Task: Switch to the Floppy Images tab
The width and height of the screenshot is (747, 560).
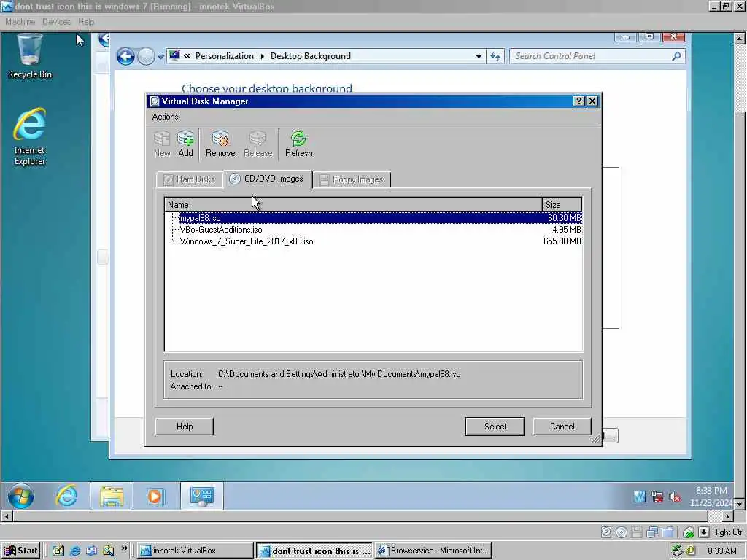Action: [352, 179]
